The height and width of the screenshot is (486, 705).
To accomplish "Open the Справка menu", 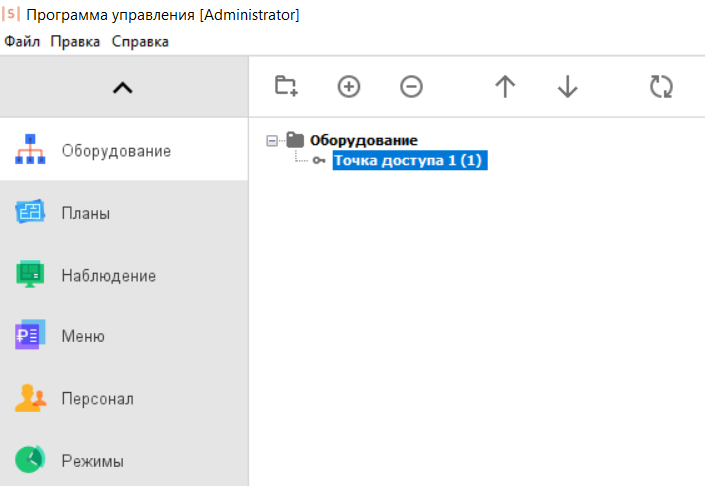I will 140,41.
